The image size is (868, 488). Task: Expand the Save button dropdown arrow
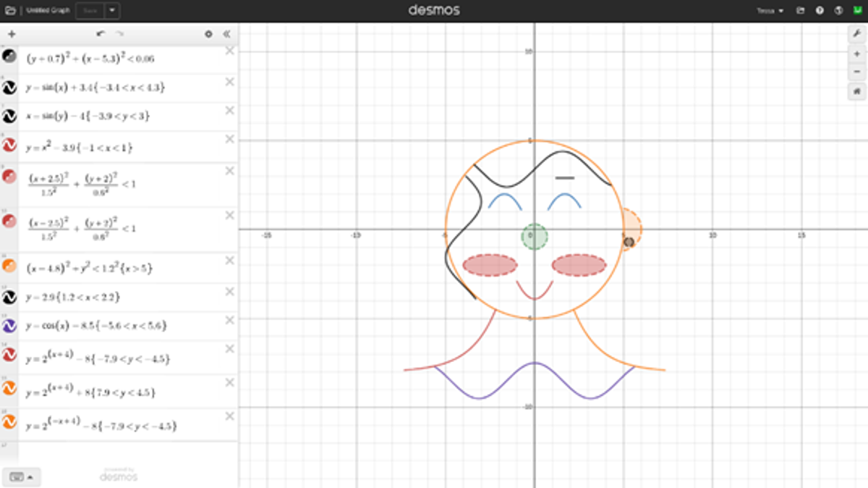pos(112,11)
